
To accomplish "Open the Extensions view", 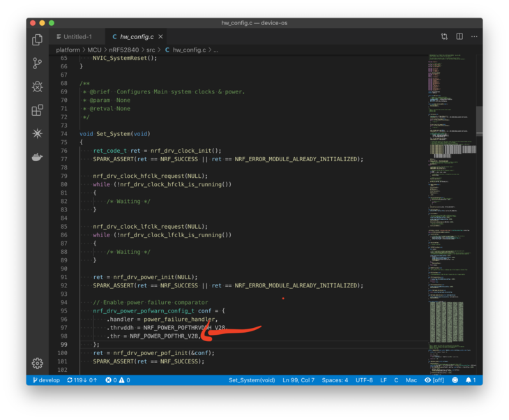I will (x=38, y=110).
